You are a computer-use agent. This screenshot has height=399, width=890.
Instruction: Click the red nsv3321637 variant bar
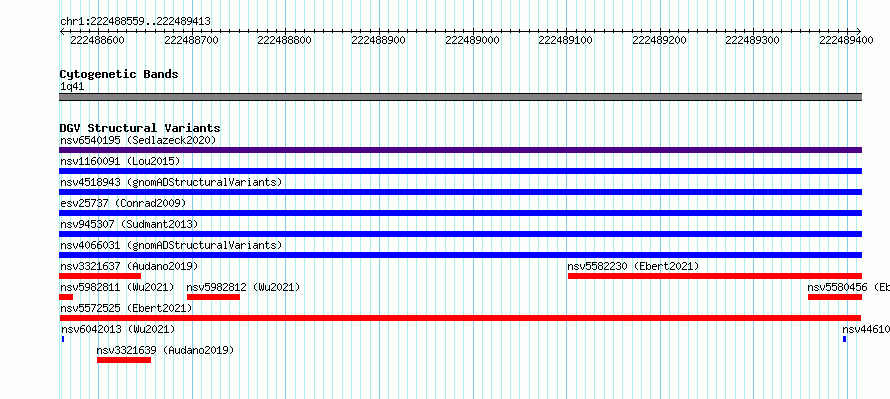coord(100,276)
